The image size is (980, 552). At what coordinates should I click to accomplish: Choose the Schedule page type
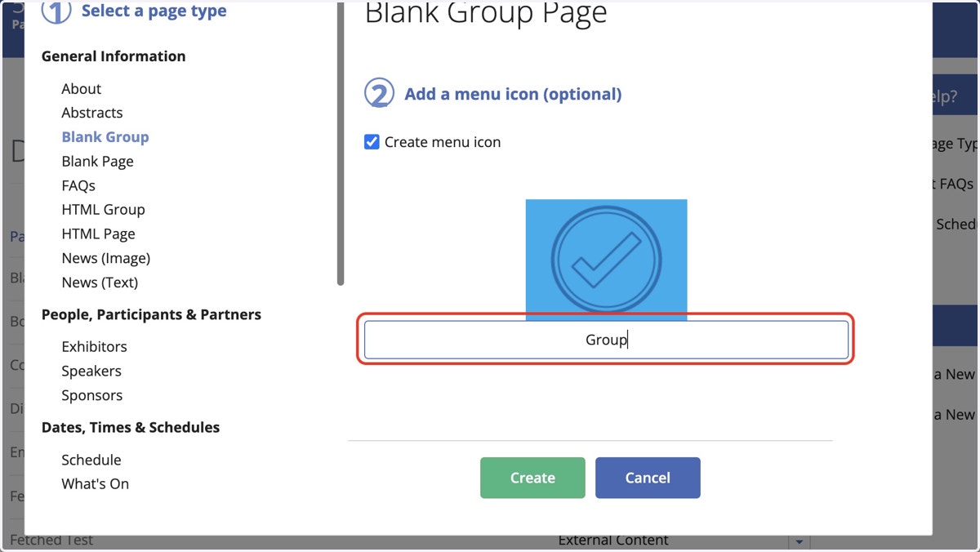click(91, 460)
